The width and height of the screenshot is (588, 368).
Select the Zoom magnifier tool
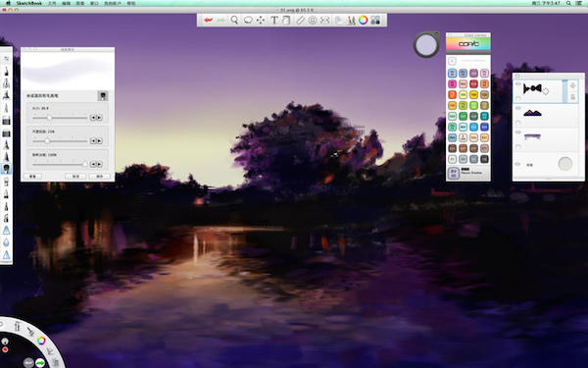234,20
